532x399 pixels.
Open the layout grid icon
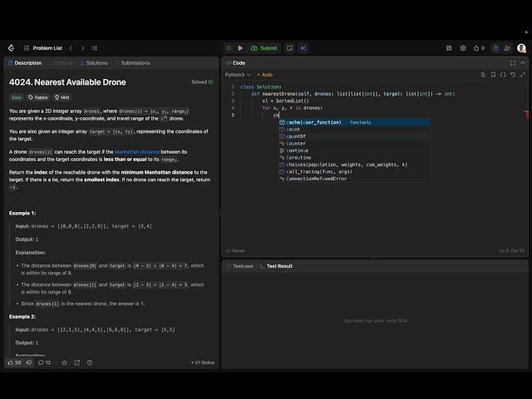click(x=449, y=48)
